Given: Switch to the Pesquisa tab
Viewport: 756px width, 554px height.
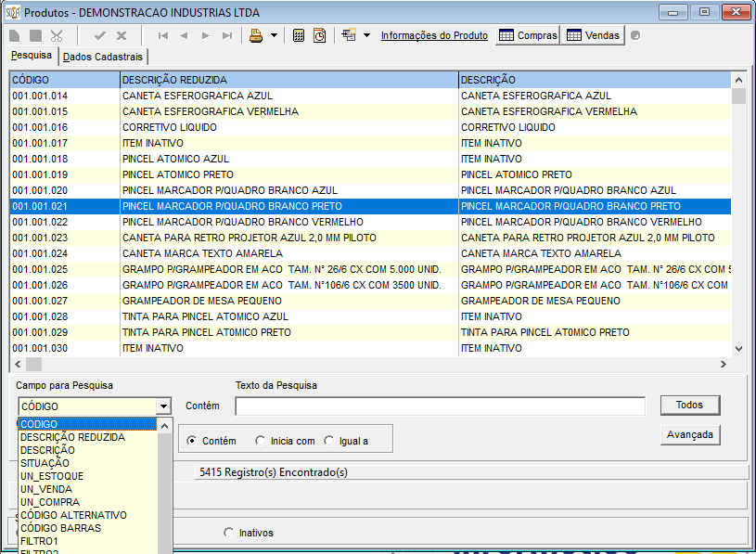Looking at the screenshot, I should click(32, 56).
